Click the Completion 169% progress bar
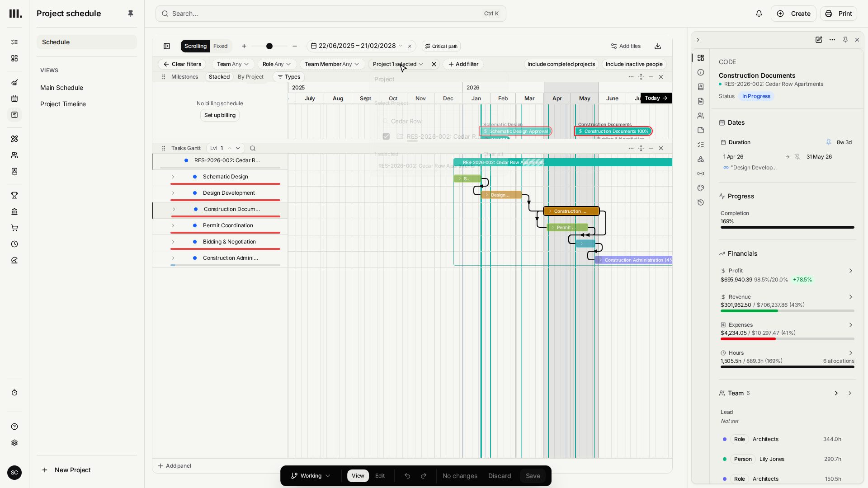The width and height of the screenshot is (868, 488). coord(787,227)
